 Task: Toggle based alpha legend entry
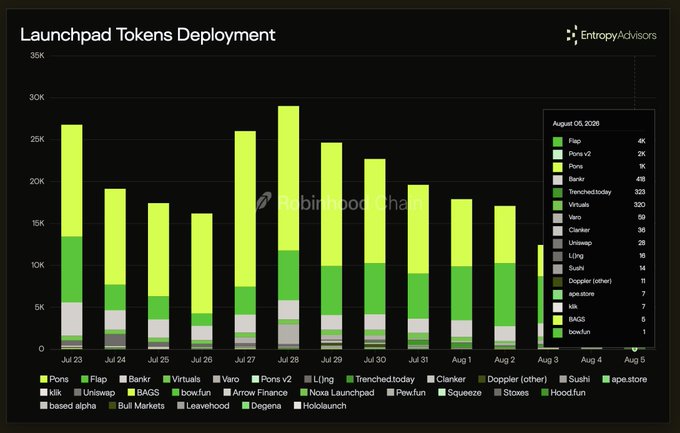(68, 406)
